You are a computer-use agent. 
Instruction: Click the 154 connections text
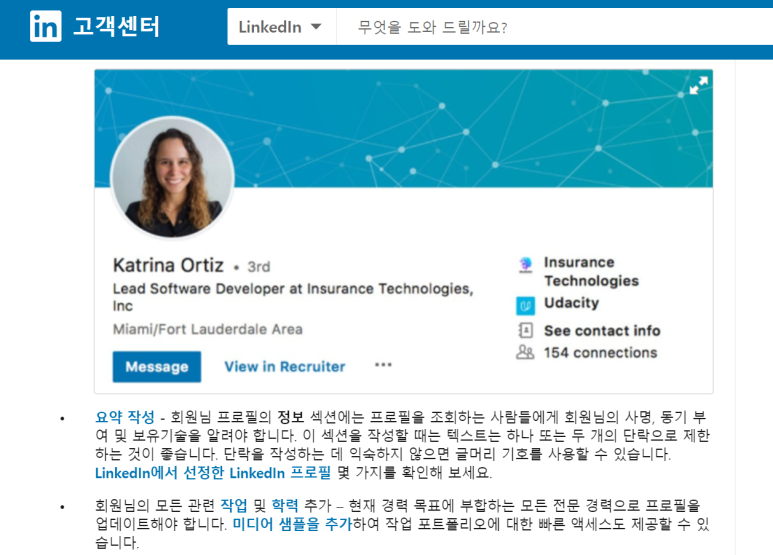[600, 352]
